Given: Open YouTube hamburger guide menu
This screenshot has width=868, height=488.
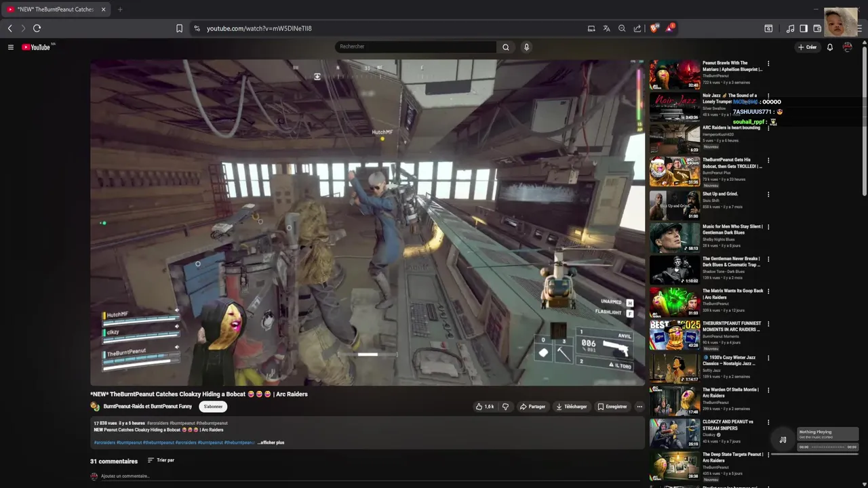Looking at the screenshot, I should [11, 47].
